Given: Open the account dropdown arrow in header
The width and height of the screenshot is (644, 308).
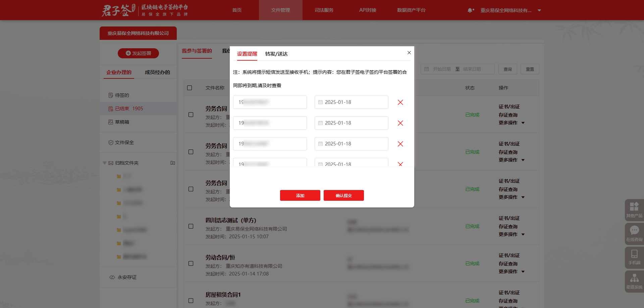Looking at the screenshot, I should 539,10.
